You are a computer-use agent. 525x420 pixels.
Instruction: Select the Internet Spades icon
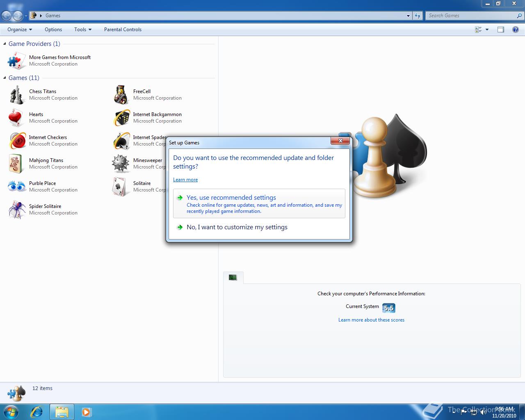click(x=121, y=141)
